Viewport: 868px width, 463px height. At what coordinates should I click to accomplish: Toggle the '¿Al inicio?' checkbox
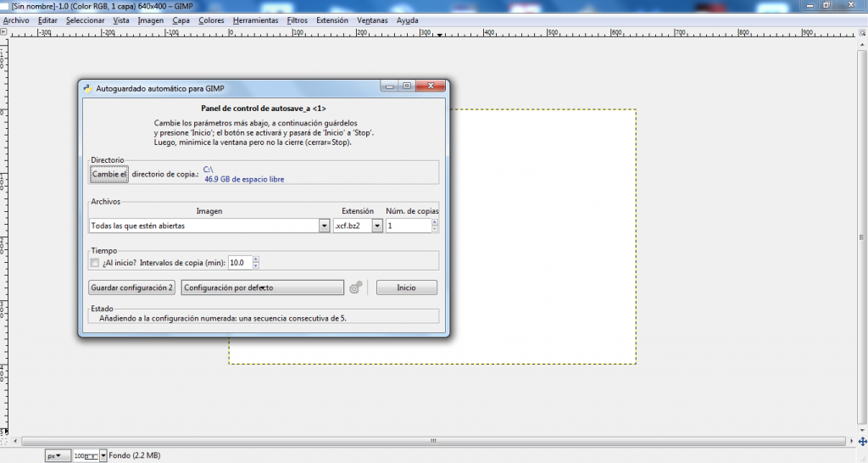pyautogui.click(x=95, y=263)
